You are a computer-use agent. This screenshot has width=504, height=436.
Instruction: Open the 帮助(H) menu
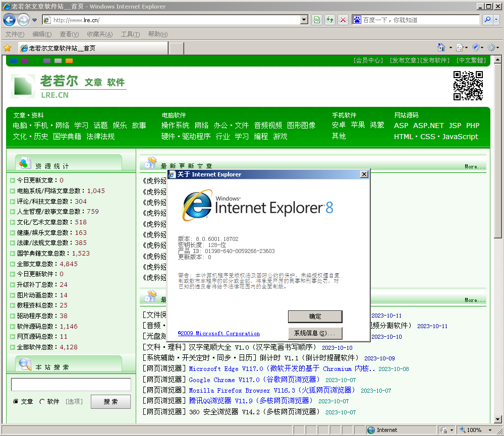[x=157, y=34]
